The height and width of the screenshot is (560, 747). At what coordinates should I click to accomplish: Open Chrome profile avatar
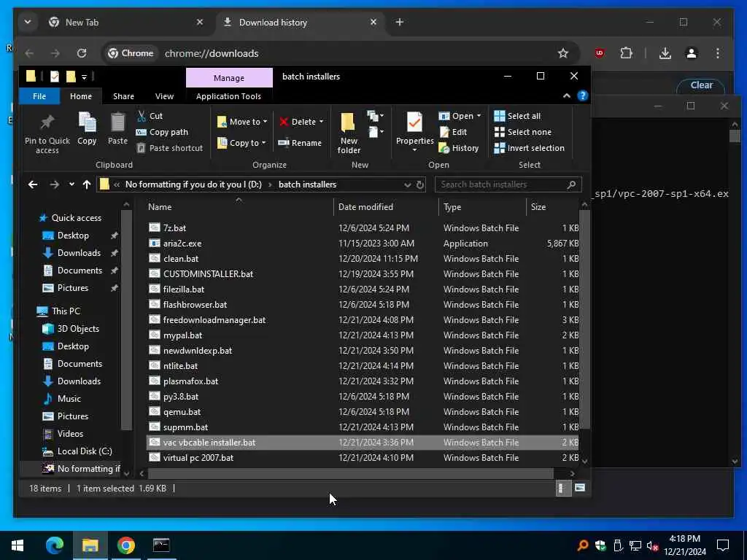click(x=692, y=53)
